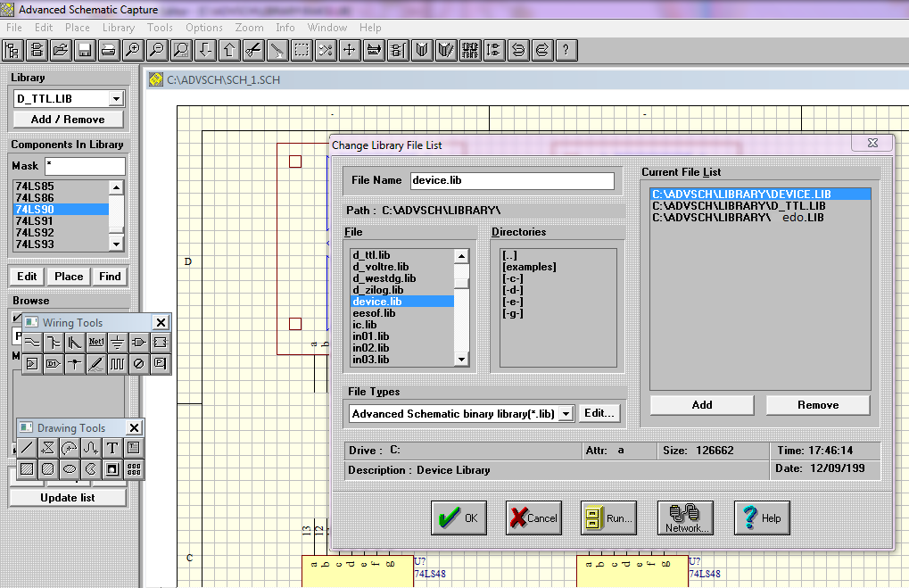This screenshot has width=909, height=588.
Task: Open the Edit menu
Action: (x=44, y=28)
